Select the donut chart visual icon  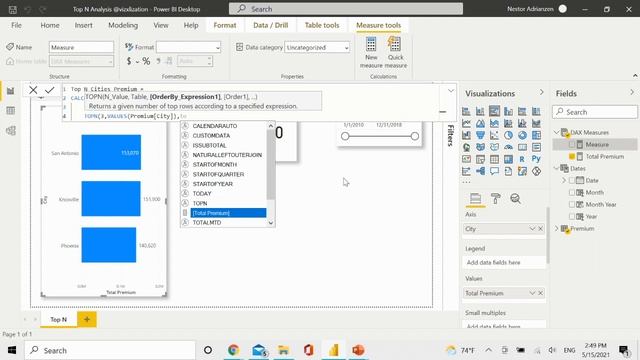[x=522, y=135]
